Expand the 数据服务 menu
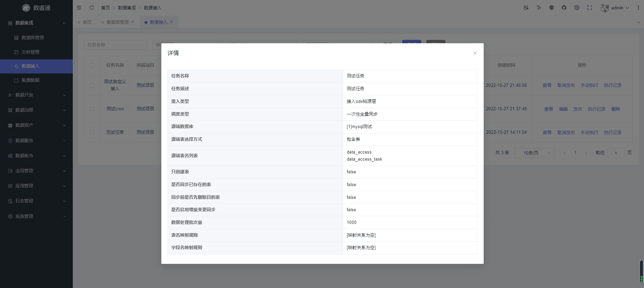Image resolution: width=644 pixels, height=288 pixels. point(36,140)
